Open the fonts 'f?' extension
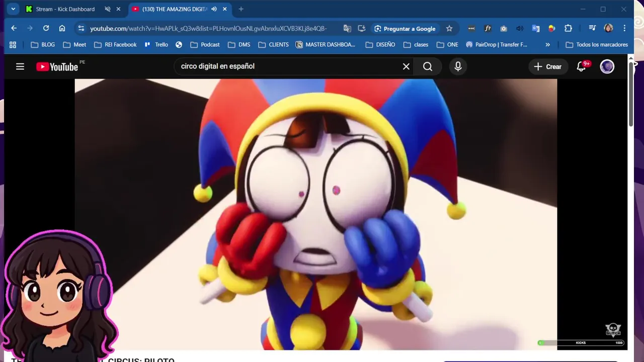Viewport: 644px width, 362px height. pos(488,29)
